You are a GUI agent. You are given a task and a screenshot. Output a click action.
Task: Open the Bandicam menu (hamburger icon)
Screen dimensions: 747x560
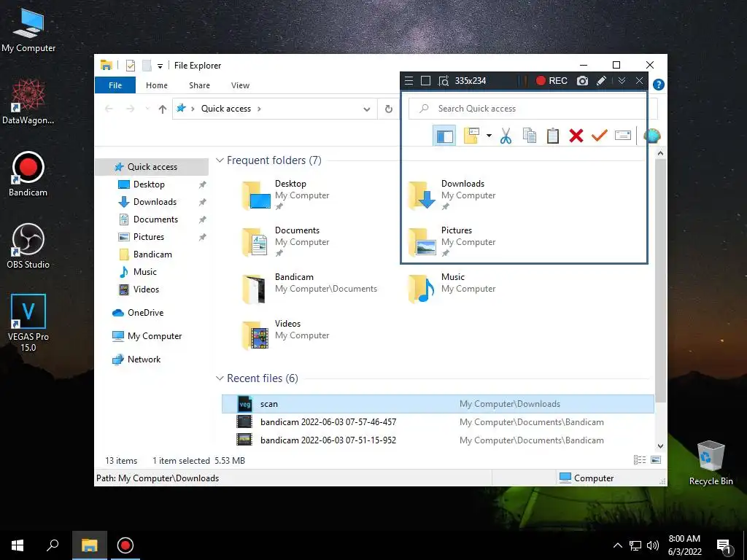409,81
